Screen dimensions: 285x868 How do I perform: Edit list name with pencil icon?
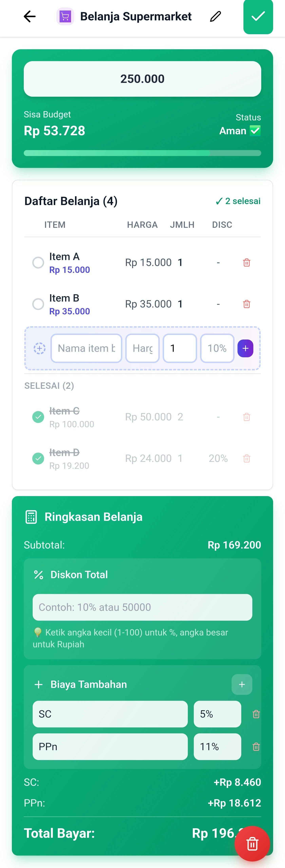[x=216, y=16]
